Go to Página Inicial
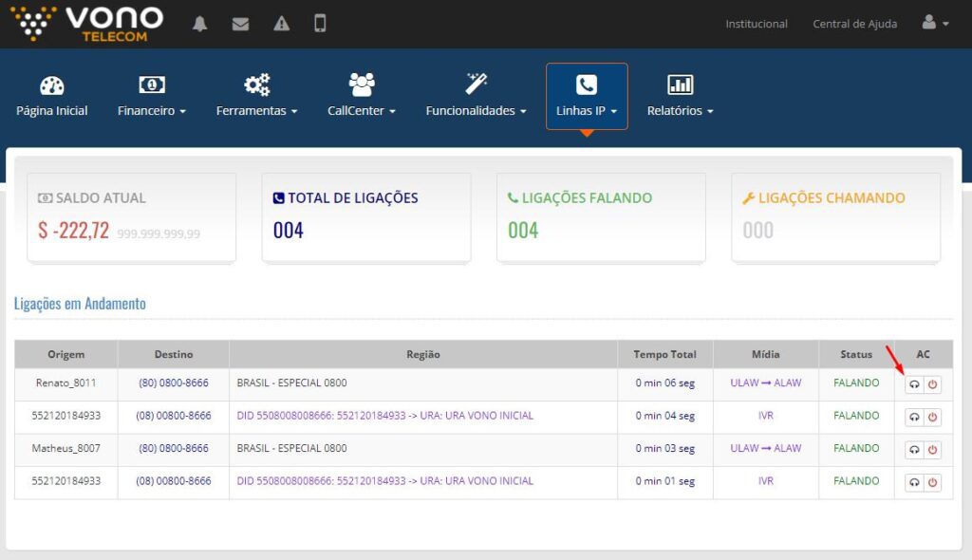 click(52, 96)
